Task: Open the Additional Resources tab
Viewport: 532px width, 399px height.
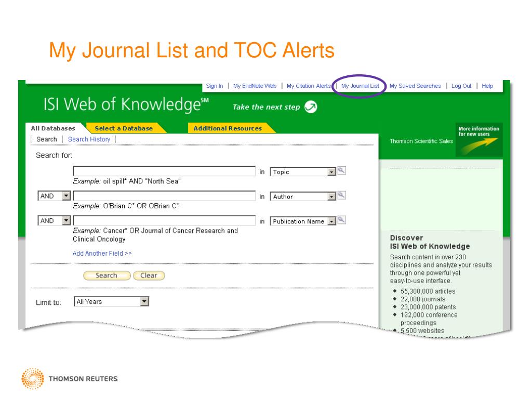Action: (x=228, y=128)
